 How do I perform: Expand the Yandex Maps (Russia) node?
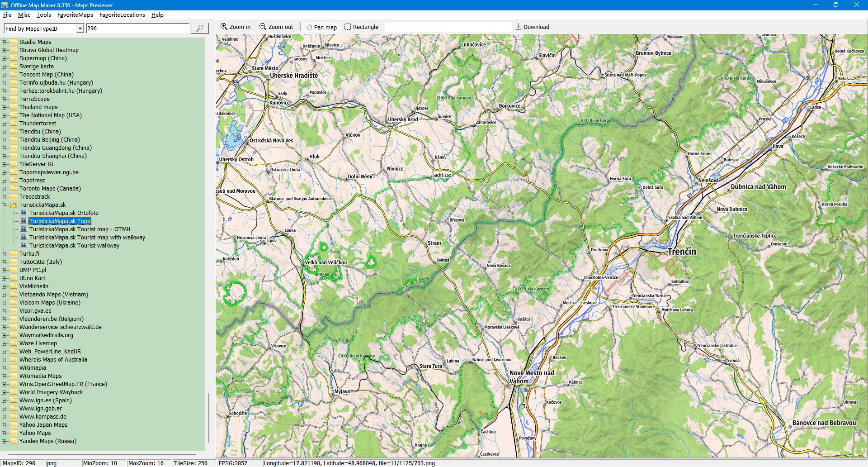pyautogui.click(x=4, y=441)
